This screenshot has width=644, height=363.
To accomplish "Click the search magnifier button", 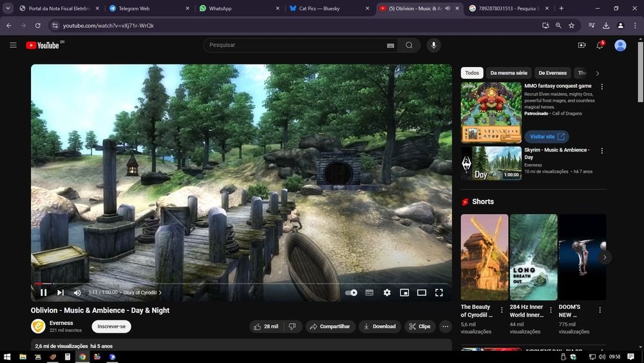I will pos(409,45).
